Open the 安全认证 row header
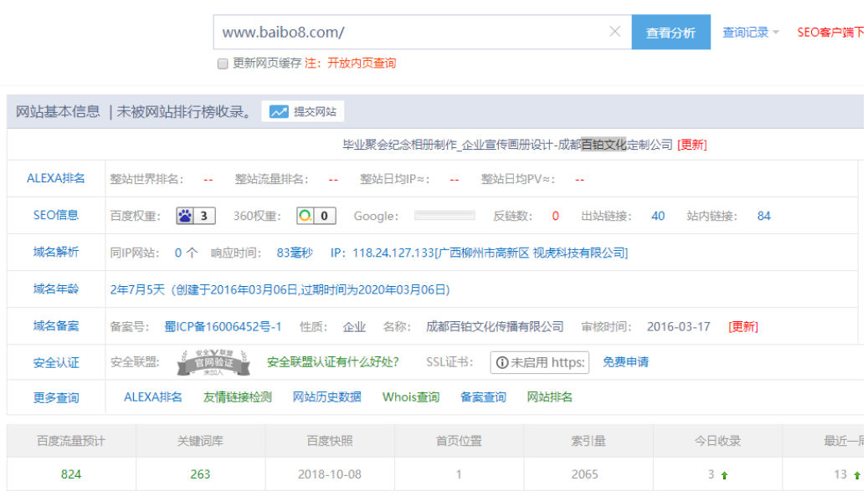868x496 pixels. 56,363
